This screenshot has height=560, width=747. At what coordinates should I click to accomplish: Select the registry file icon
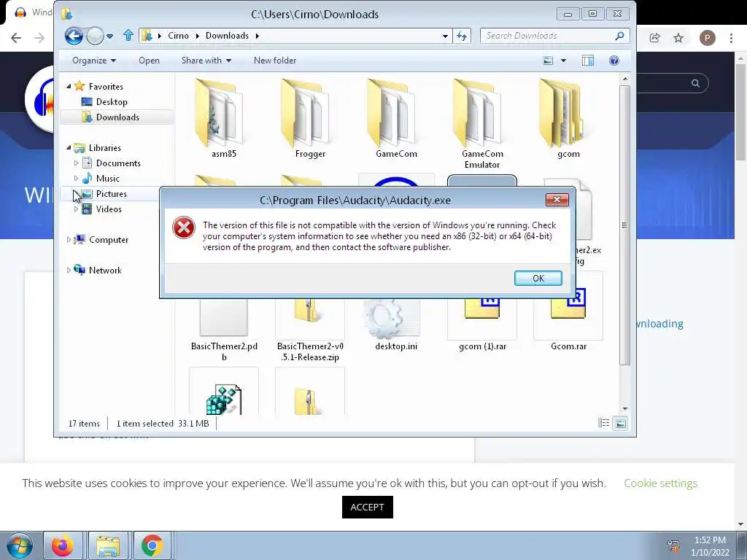pyautogui.click(x=224, y=399)
